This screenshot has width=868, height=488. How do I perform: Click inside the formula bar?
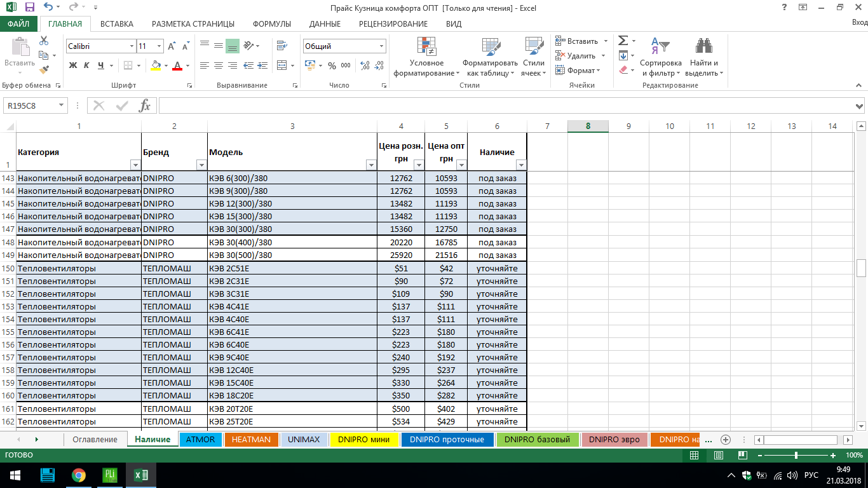click(x=506, y=105)
